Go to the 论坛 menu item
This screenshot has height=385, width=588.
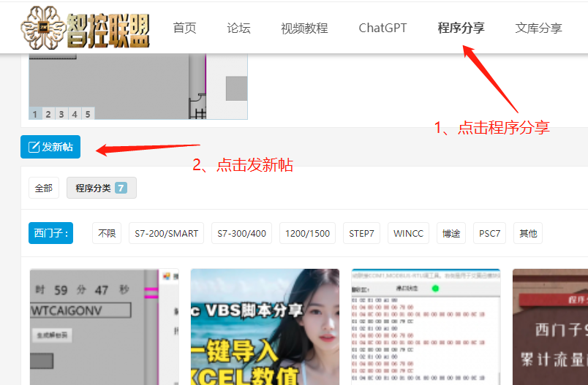[238, 28]
